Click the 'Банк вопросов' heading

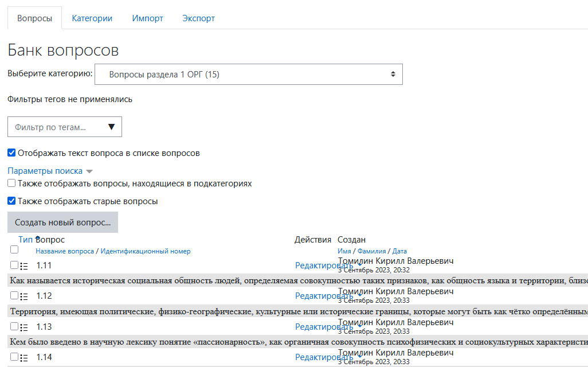pos(63,50)
